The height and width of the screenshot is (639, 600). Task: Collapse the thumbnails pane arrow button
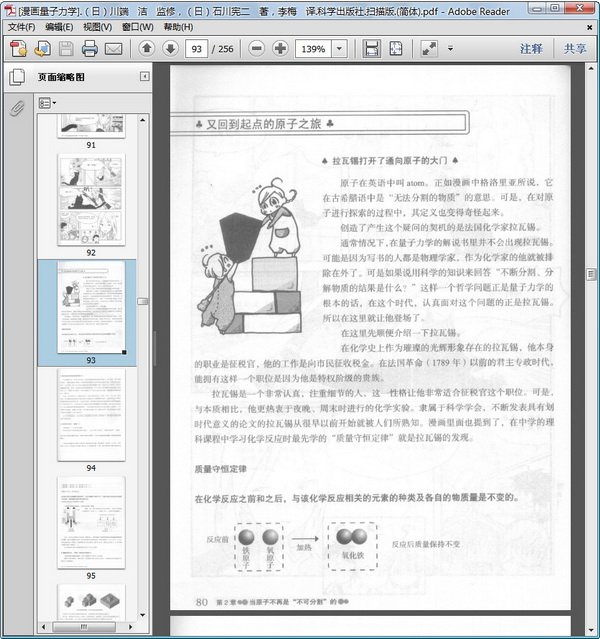(x=145, y=76)
